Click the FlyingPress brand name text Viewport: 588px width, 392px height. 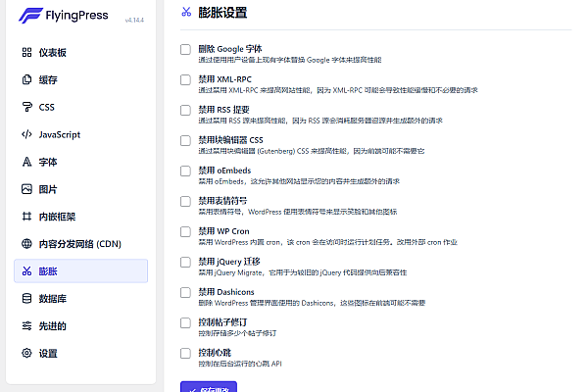click(x=76, y=16)
